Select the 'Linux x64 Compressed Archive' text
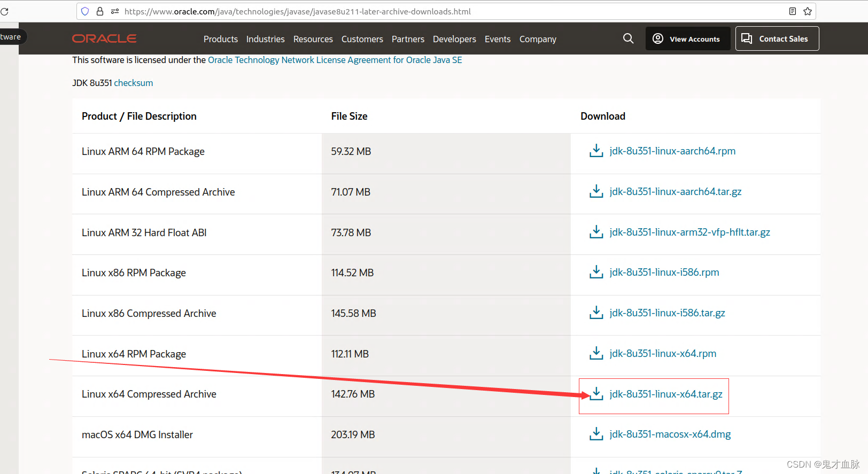This screenshot has height=474, width=868. (149, 394)
